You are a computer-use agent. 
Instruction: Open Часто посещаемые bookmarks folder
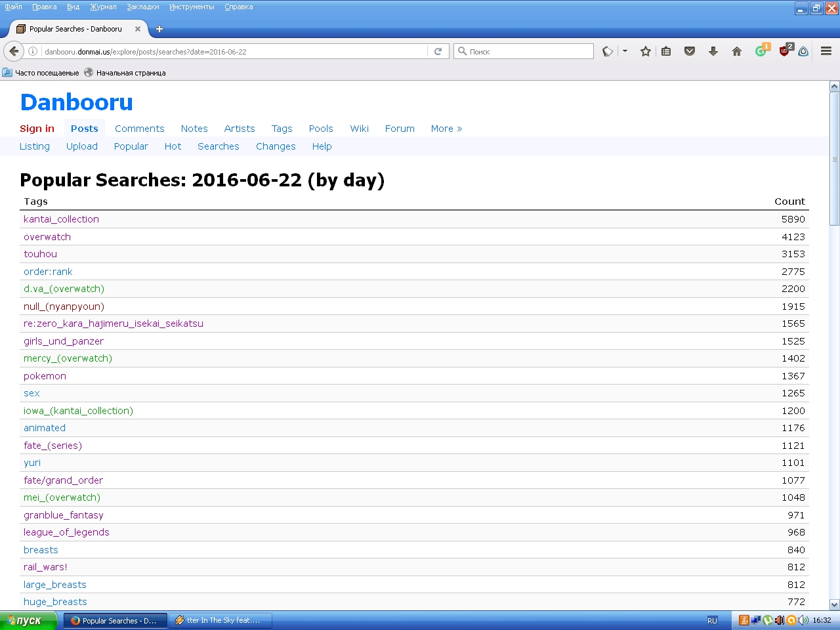point(41,73)
